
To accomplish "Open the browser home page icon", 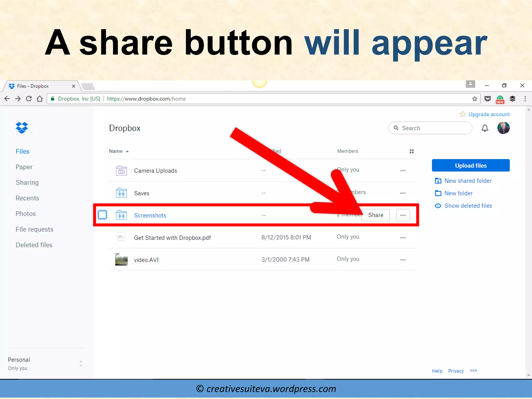I will 40,99.
